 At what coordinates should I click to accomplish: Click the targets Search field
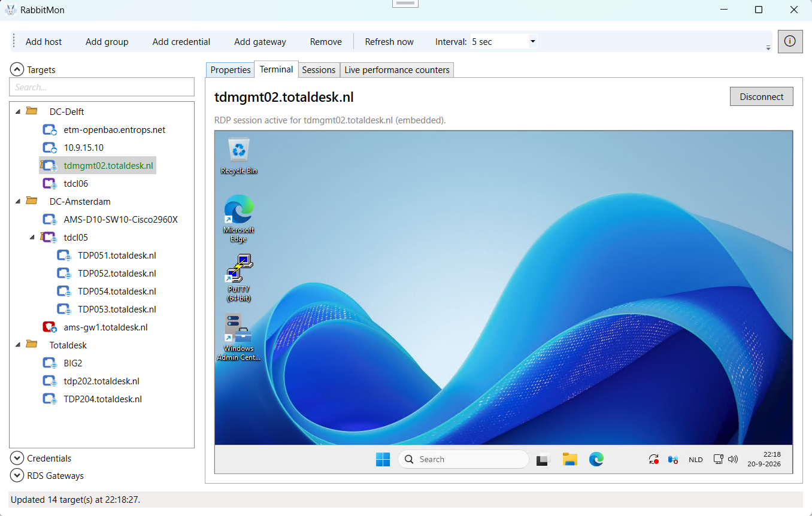point(102,87)
